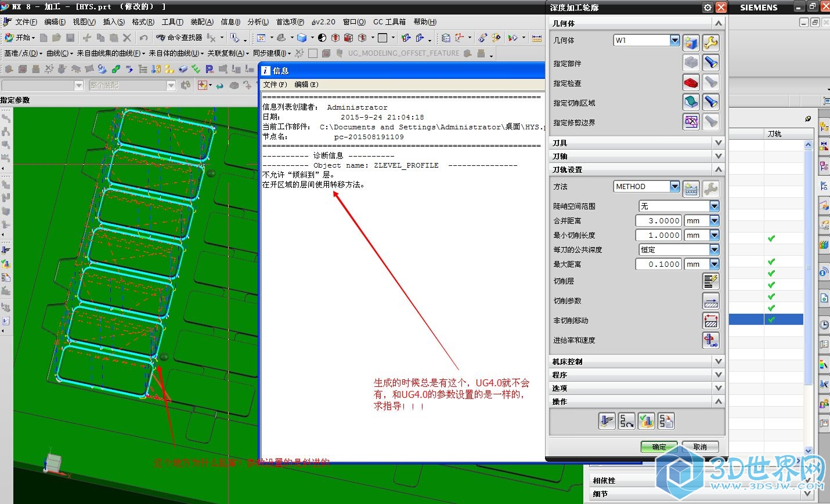Click the replay tool path icon
Image resolution: width=830 pixels, height=504 pixels.
pyautogui.click(x=627, y=421)
